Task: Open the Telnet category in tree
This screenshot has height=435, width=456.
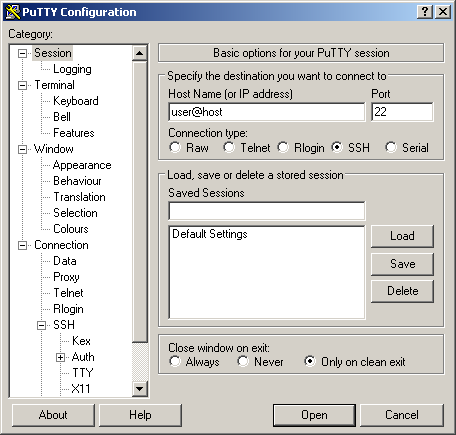Action: pos(68,293)
